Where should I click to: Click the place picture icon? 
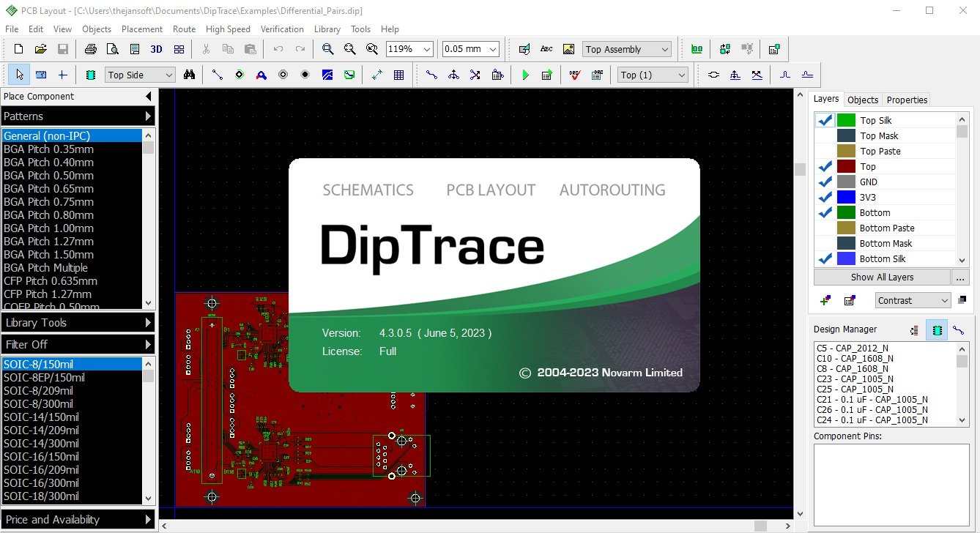(x=568, y=49)
